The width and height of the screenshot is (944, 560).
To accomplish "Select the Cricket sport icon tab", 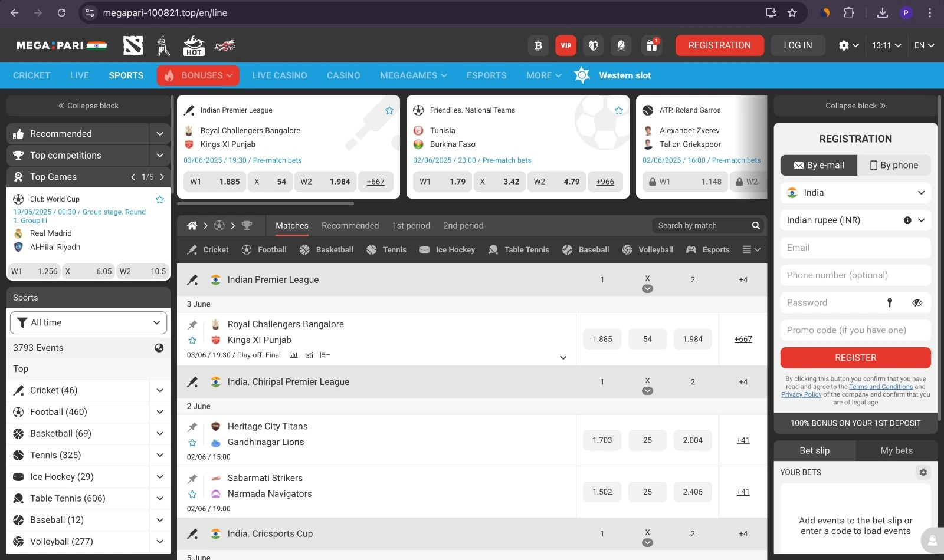I will tap(191, 249).
